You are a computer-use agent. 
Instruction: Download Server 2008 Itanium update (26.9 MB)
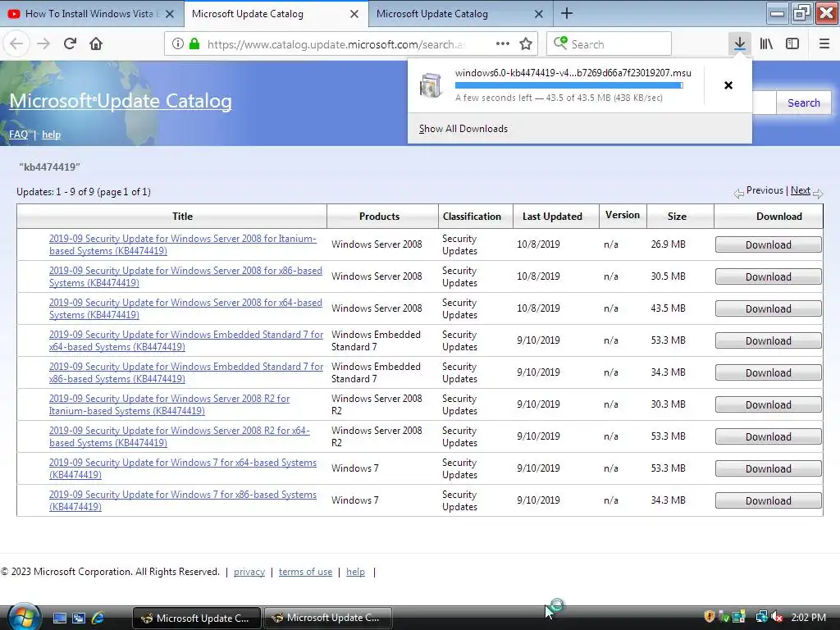coord(768,244)
